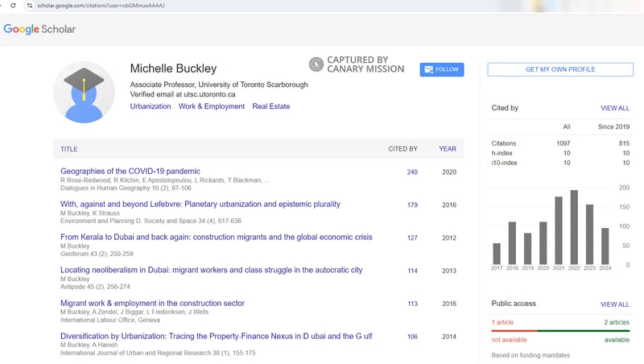Open the Urbanization interest link

(151, 106)
